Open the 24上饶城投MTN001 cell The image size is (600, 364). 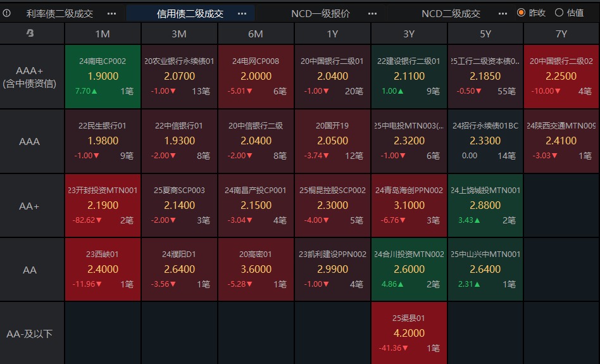coord(485,206)
